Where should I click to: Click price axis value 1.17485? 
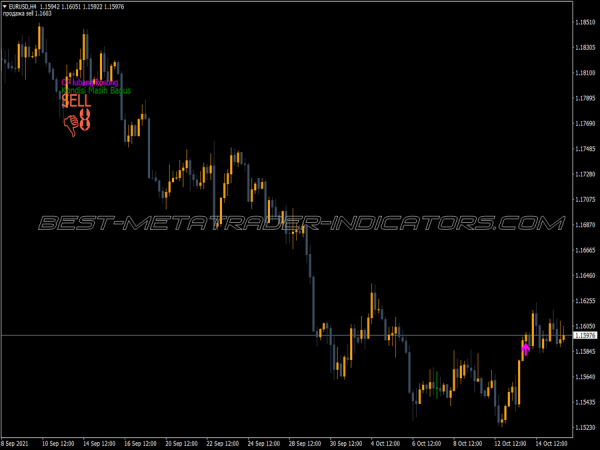585,149
